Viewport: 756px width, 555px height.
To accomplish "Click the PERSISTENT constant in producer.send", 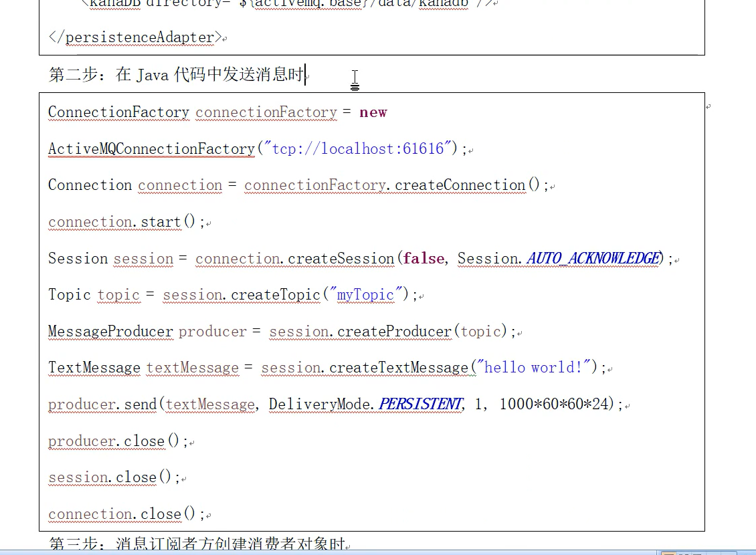I will pos(419,405).
